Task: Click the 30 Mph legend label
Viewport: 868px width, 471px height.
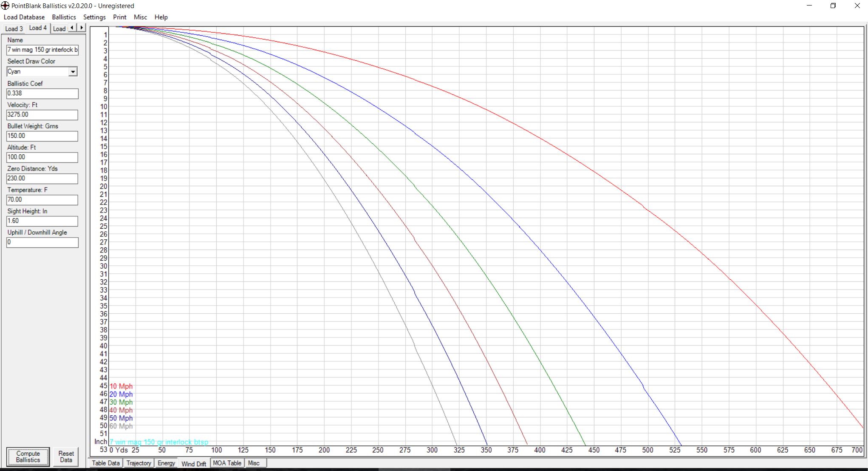Action: [121, 402]
